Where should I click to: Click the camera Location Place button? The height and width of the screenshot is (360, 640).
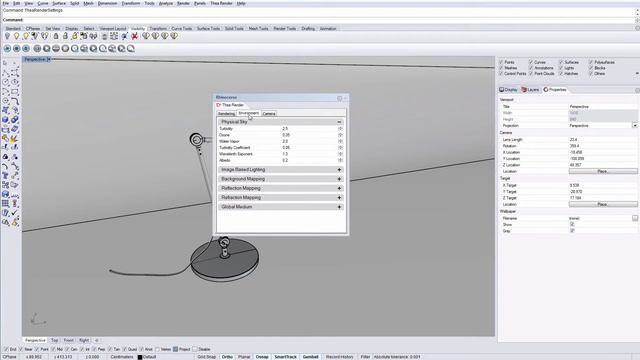click(x=603, y=171)
